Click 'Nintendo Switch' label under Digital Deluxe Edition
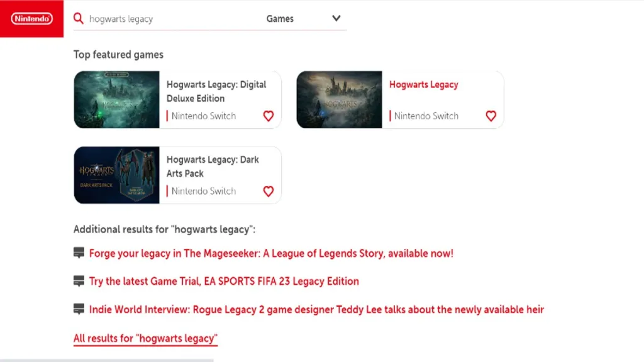The width and height of the screenshot is (644, 362). [x=204, y=116]
